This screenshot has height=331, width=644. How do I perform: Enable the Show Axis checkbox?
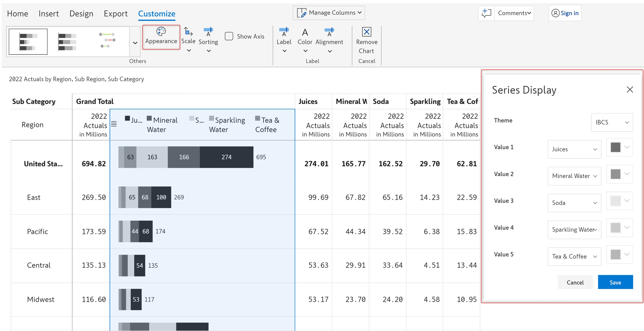tap(229, 36)
